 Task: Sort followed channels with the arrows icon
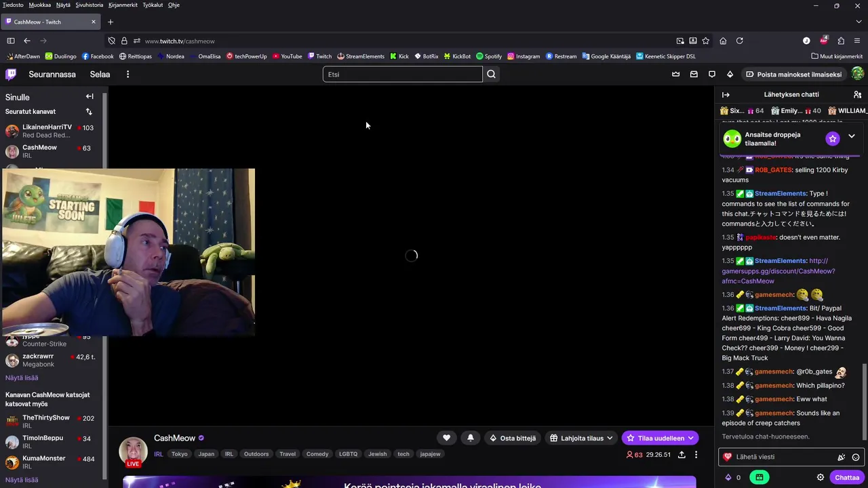89,111
